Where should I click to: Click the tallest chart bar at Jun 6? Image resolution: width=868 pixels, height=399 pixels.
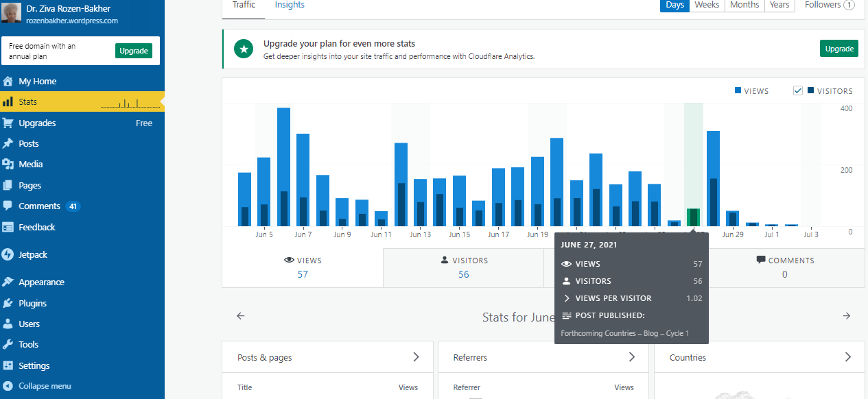pyautogui.click(x=283, y=167)
